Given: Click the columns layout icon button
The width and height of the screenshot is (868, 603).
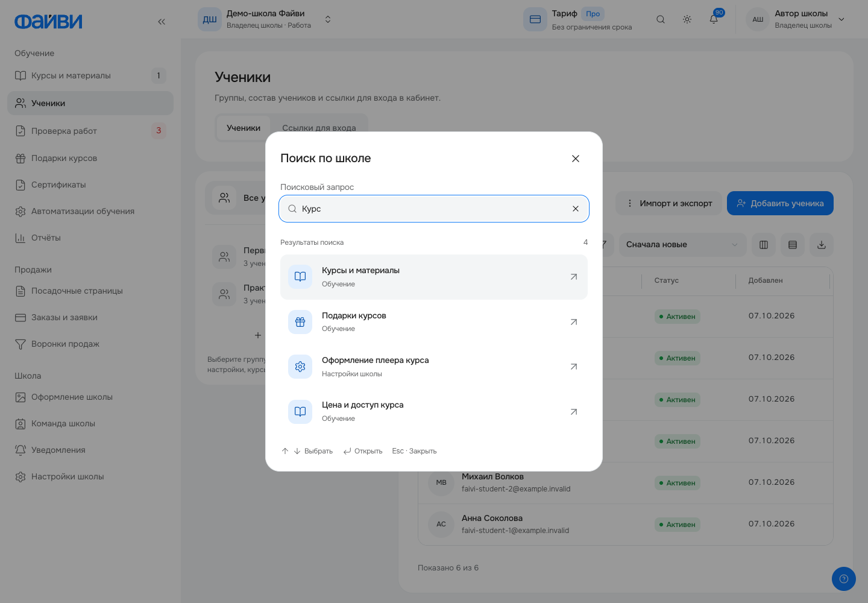Looking at the screenshot, I should [764, 245].
